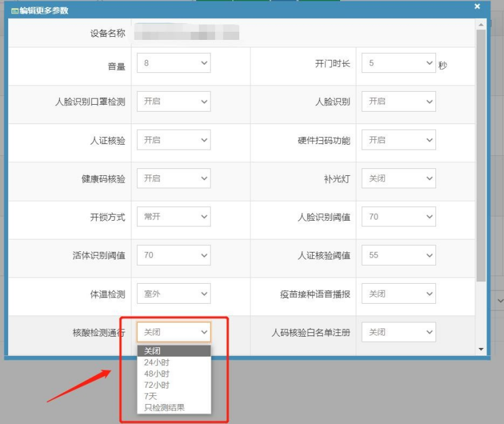Open the 体温检测 temperature dropdown
504x424 pixels.
pos(173,293)
